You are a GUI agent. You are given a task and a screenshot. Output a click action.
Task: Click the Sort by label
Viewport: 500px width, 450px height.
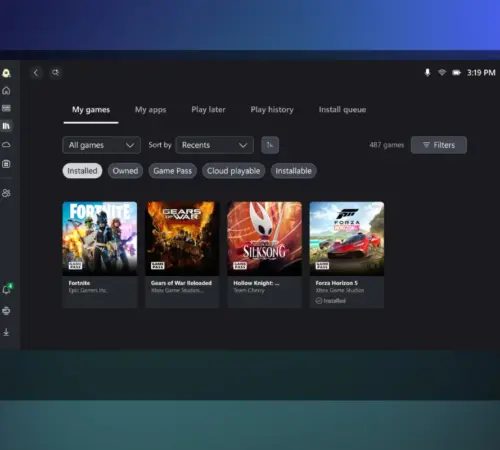pyautogui.click(x=160, y=145)
